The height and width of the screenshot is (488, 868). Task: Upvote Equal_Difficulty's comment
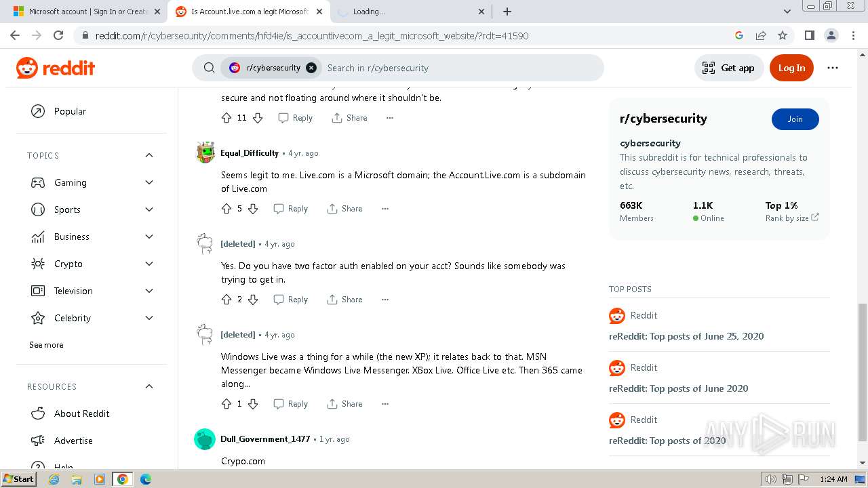(226, 209)
